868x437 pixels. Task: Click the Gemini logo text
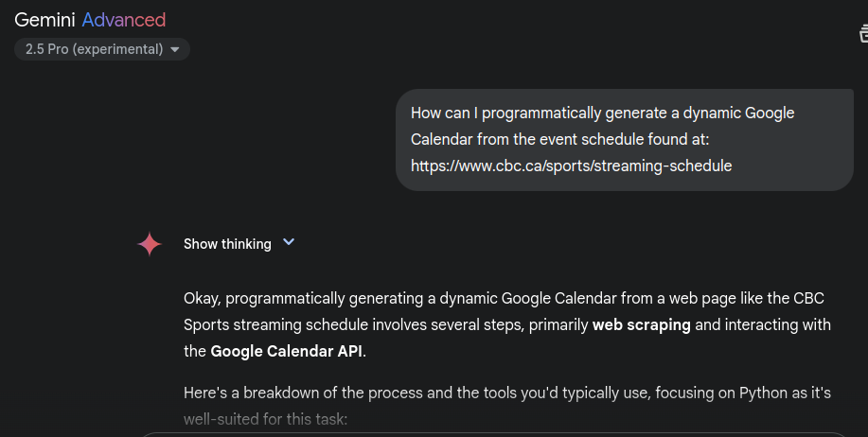click(44, 20)
